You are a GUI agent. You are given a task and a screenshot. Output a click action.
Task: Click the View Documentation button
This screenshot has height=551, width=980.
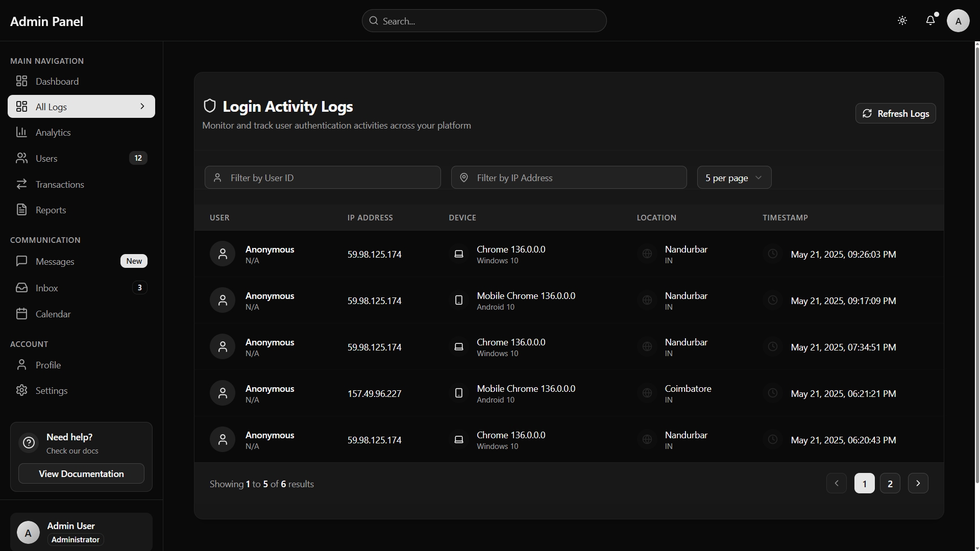81,473
